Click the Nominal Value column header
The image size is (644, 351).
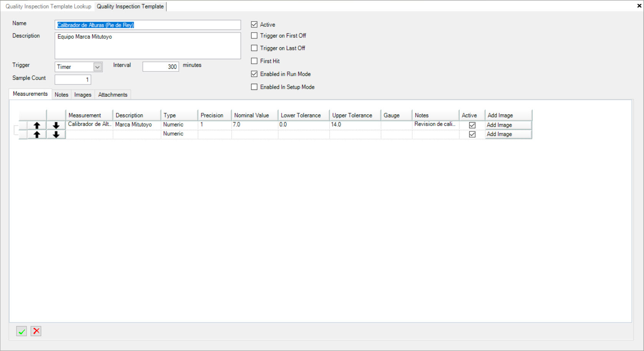255,115
